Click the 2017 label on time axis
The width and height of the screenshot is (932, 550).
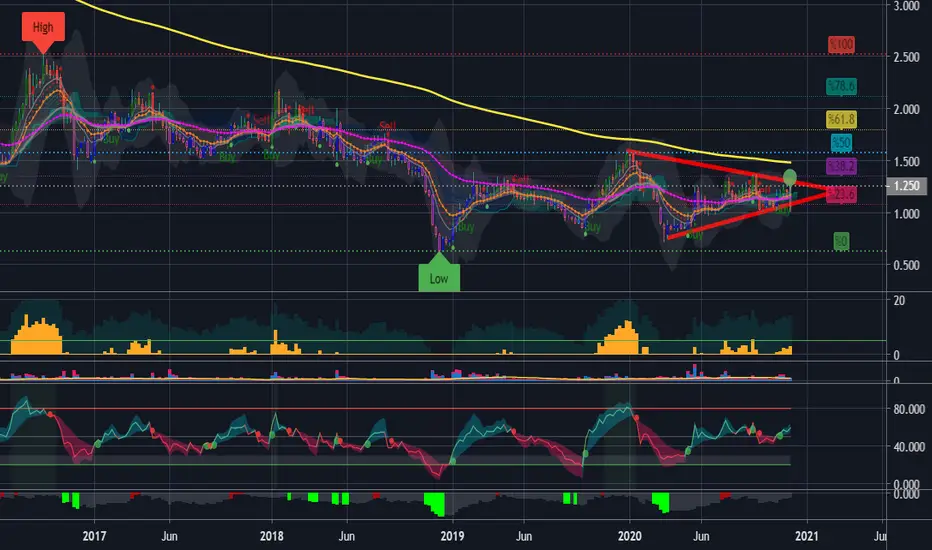94,536
